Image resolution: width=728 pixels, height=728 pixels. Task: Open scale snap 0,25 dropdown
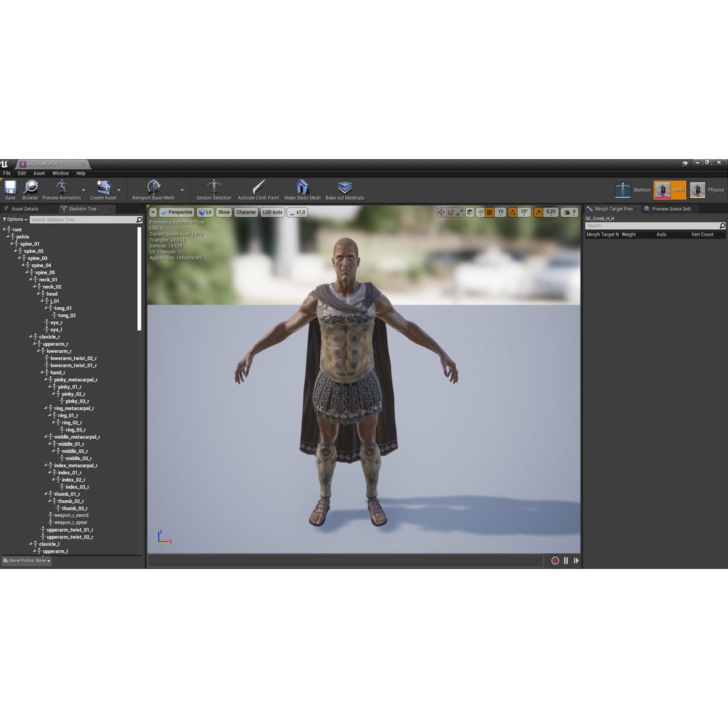(x=551, y=212)
